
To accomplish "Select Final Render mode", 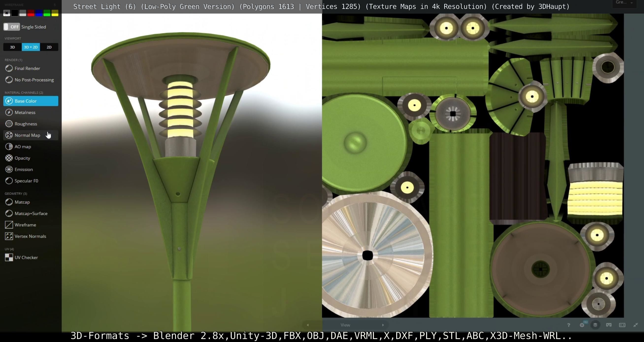I will point(27,68).
